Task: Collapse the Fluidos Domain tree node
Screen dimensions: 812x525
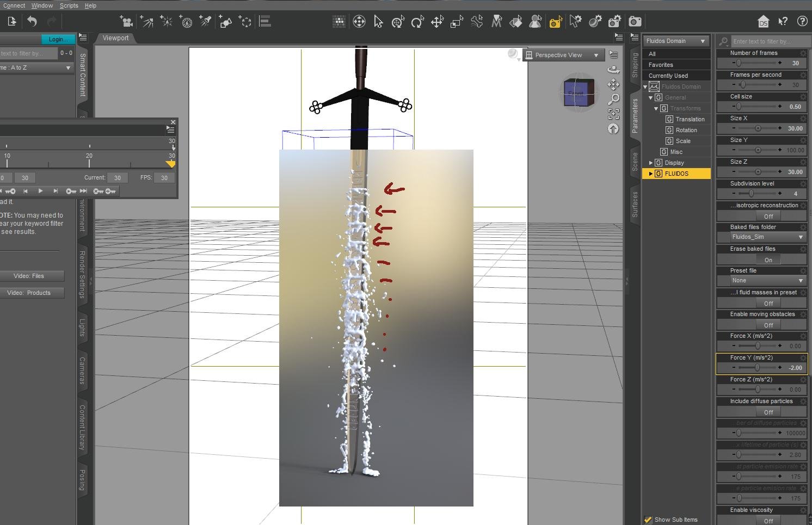Action: coord(645,87)
